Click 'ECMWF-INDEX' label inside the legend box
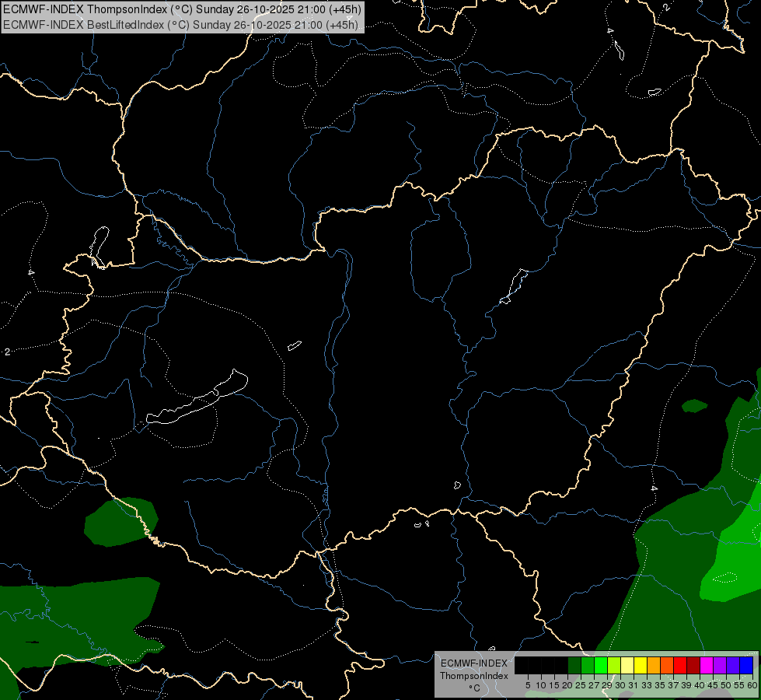Image resolution: width=761 pixels, height=700 pixels. (x=474, y=663)
